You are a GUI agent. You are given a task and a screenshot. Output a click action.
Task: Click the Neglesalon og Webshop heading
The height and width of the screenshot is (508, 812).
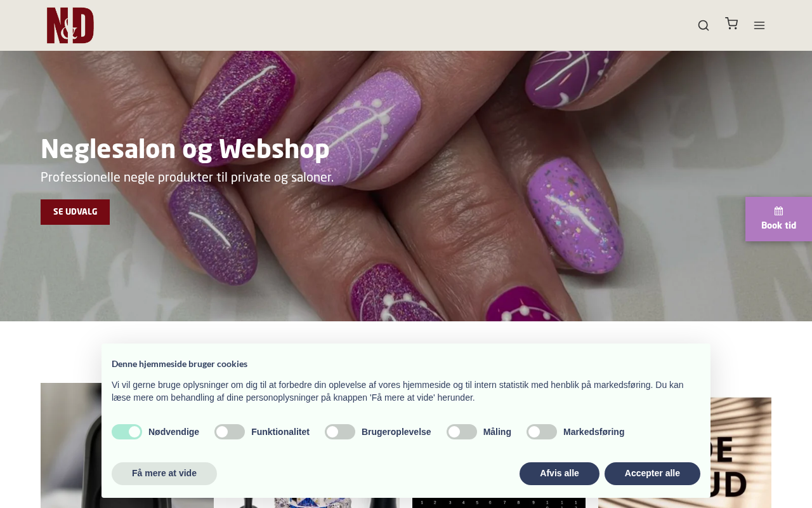point(185,149)
